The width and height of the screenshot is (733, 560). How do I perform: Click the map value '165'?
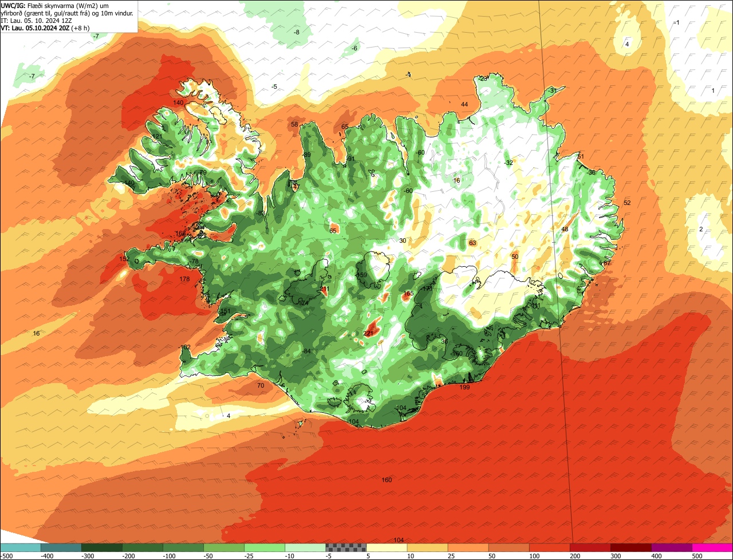(408, 293)
